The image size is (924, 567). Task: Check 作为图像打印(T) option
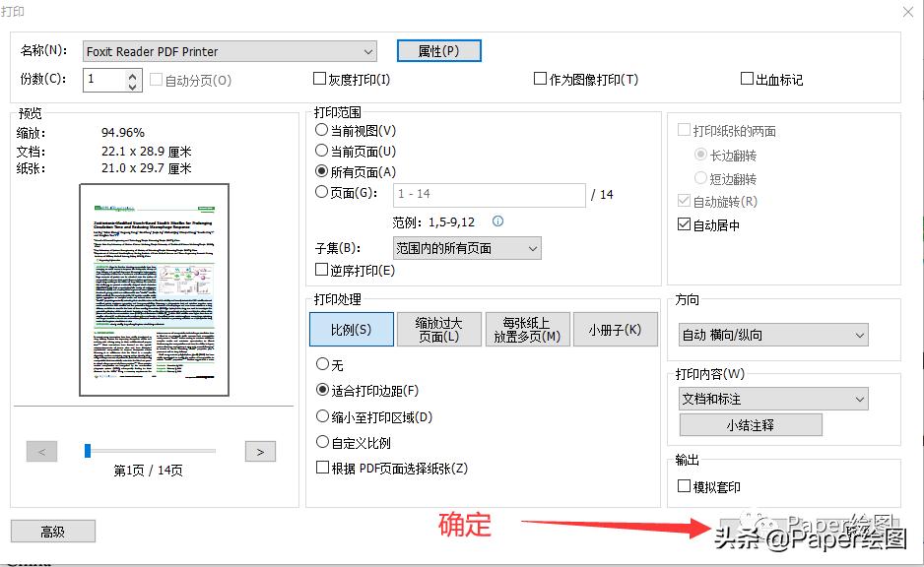pyautogui.click(x=540, y=78)
